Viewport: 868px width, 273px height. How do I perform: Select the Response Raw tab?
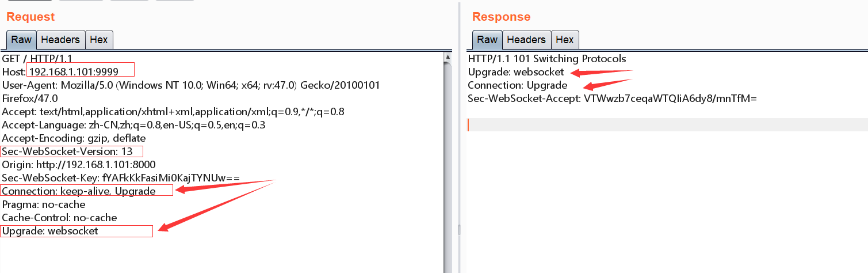click(x=487, y=40)
